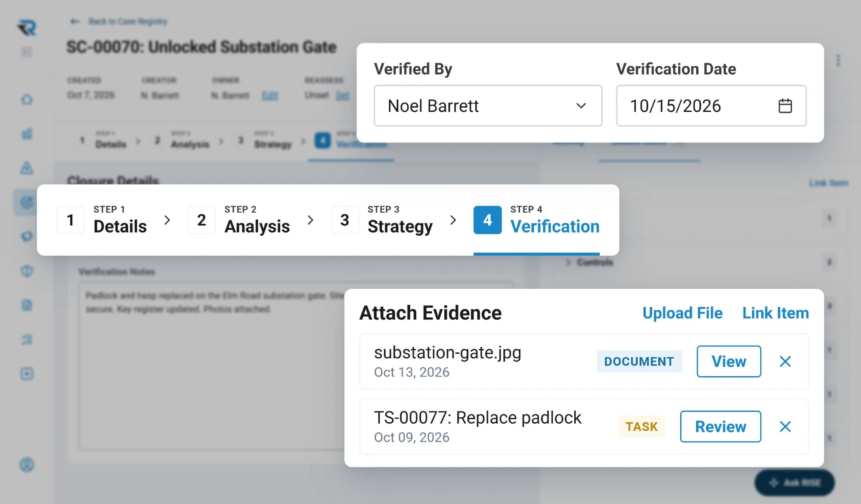This screenshot has height=504, width=861.
Task: Click the app logo in the sidebar
Action: click(x=27, y=28)
